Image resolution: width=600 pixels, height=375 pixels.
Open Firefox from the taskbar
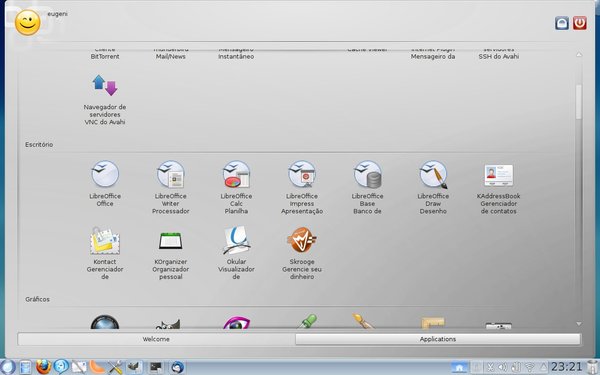tap(43, 367)
